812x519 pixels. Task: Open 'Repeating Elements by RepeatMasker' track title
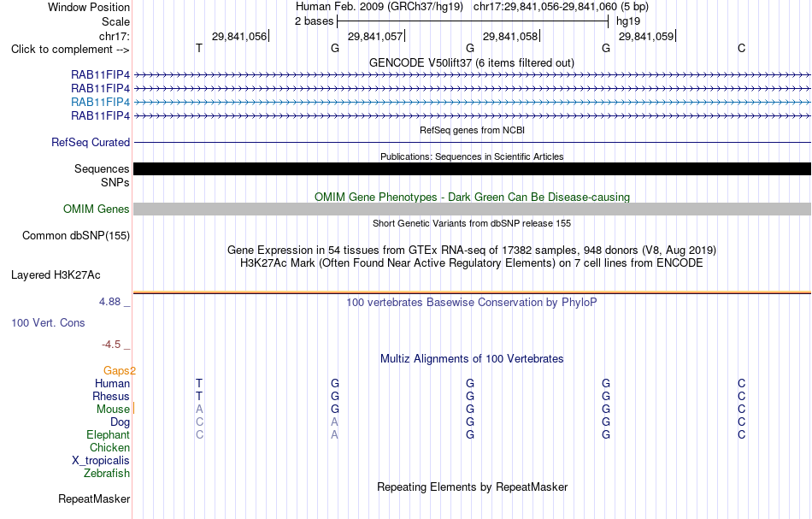click(x=472, y=487)
